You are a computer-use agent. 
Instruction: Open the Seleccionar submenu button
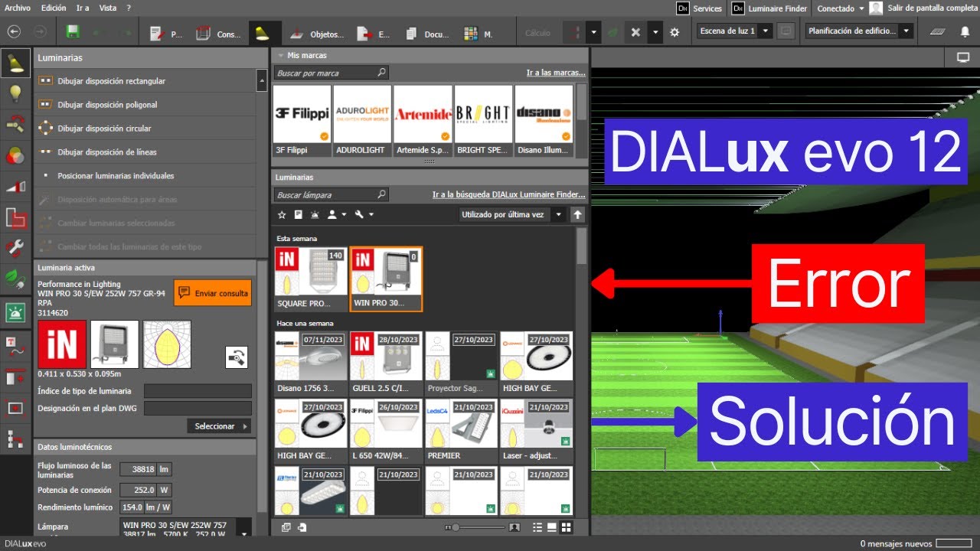(219, 426)
